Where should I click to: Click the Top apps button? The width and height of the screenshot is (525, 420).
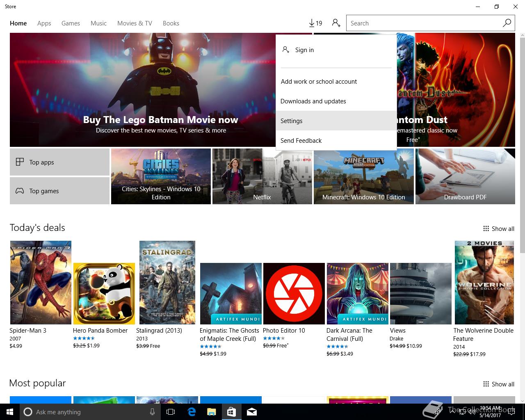tap(59, 162)
